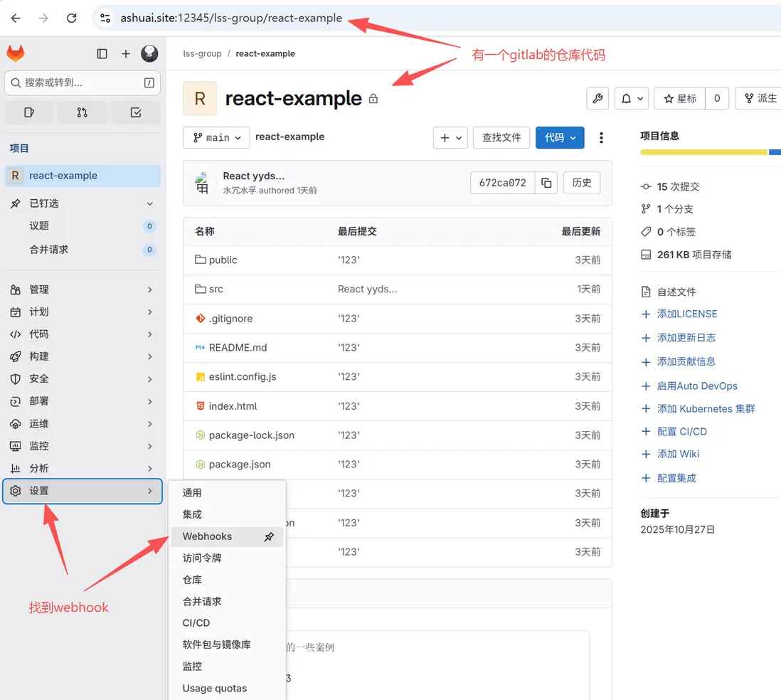
Task: Open package-lock.json file
Action: click(x=252, y=435)
